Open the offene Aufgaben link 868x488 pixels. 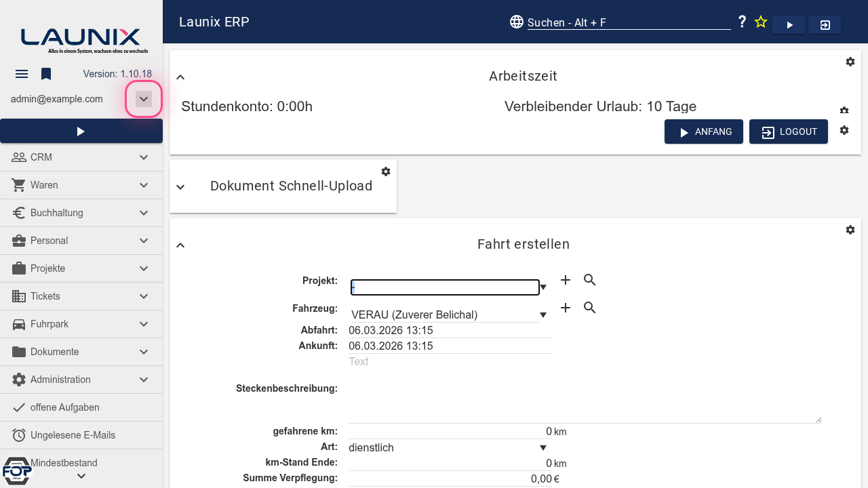point(65,407)
